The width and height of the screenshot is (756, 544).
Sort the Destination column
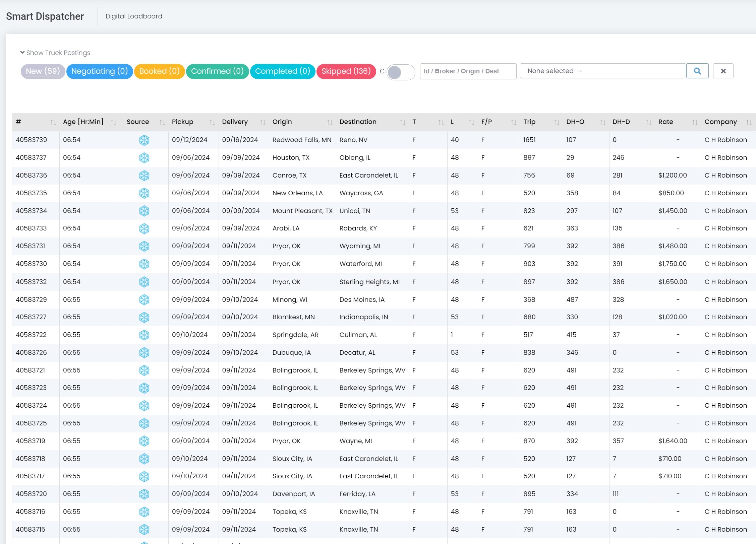click(x=402, y=123)
